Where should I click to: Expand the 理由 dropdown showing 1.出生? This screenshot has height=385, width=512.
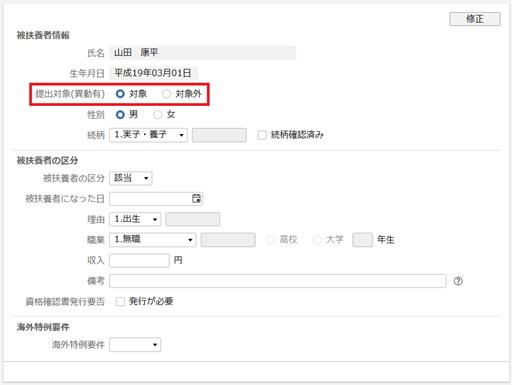(135, 219)
